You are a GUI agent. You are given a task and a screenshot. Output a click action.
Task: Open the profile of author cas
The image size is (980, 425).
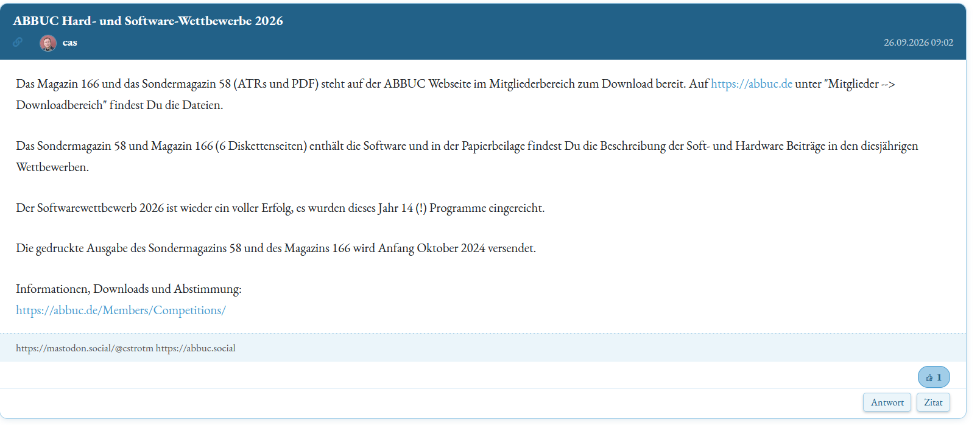69,43
